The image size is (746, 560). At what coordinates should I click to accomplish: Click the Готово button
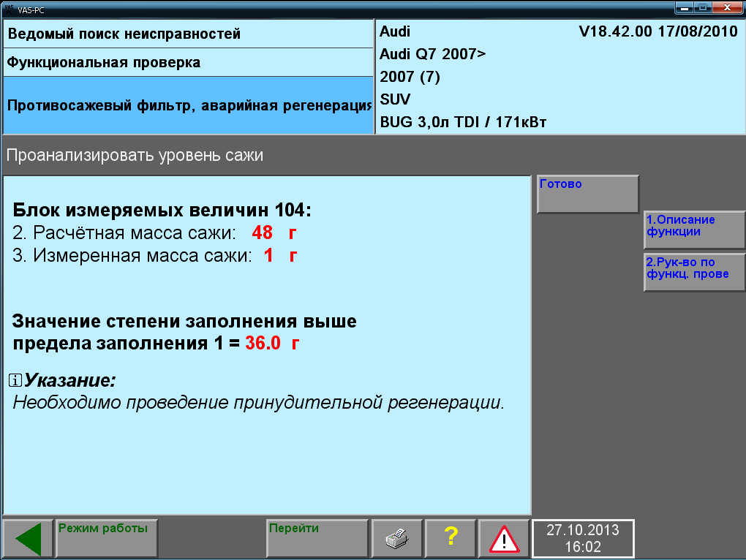[x=587, y=194]
